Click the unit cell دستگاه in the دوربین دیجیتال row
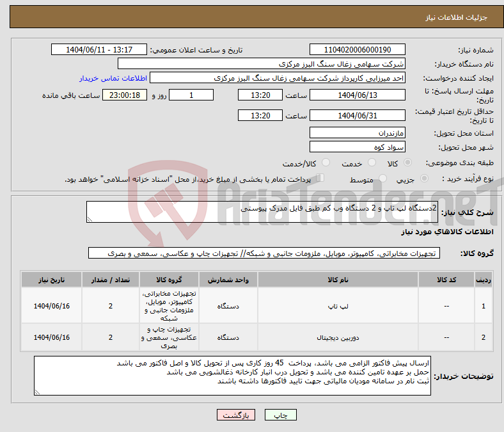This screenshot has width=504, height=432. pos(228,337)
